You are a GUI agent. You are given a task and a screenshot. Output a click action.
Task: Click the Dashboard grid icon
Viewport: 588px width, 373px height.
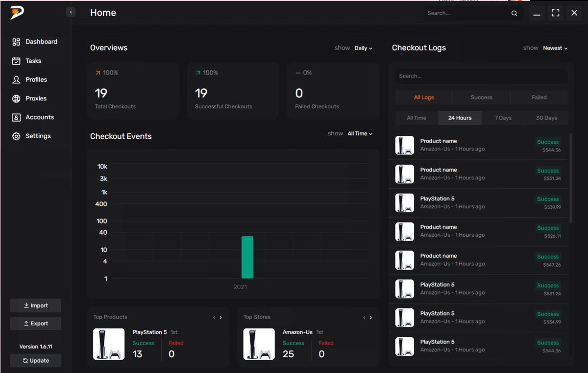[16, 42]
